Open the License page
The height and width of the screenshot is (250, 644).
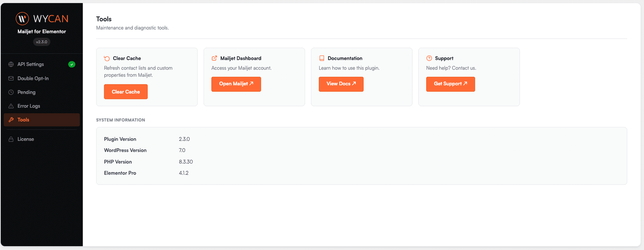[x=42, y=139]
